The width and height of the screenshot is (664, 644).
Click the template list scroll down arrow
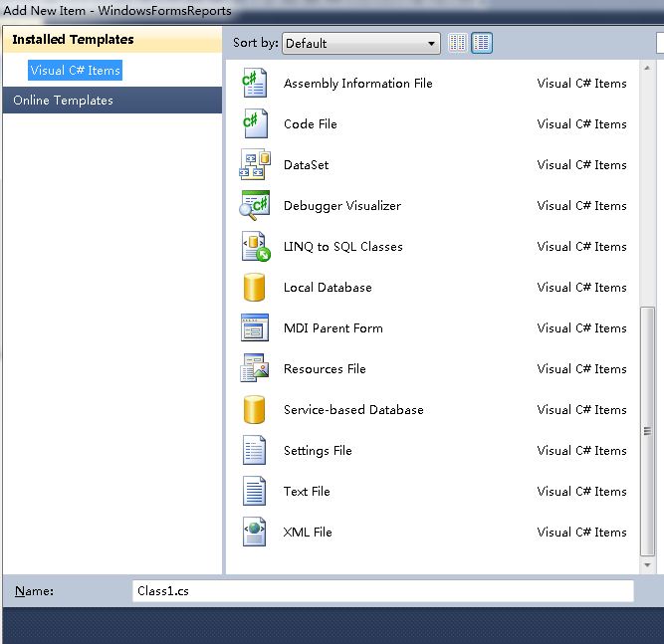point(647,564)
